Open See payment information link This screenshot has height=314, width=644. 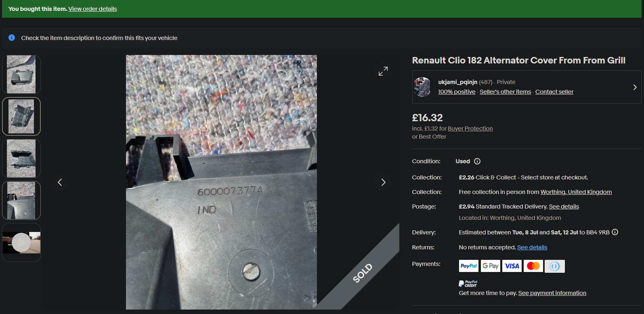(552, 293)
